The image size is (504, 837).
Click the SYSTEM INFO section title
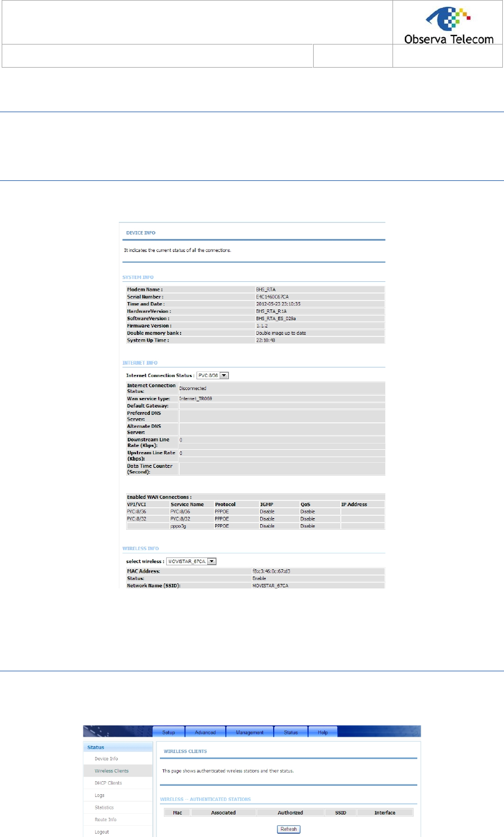click(x=138, y=277)
